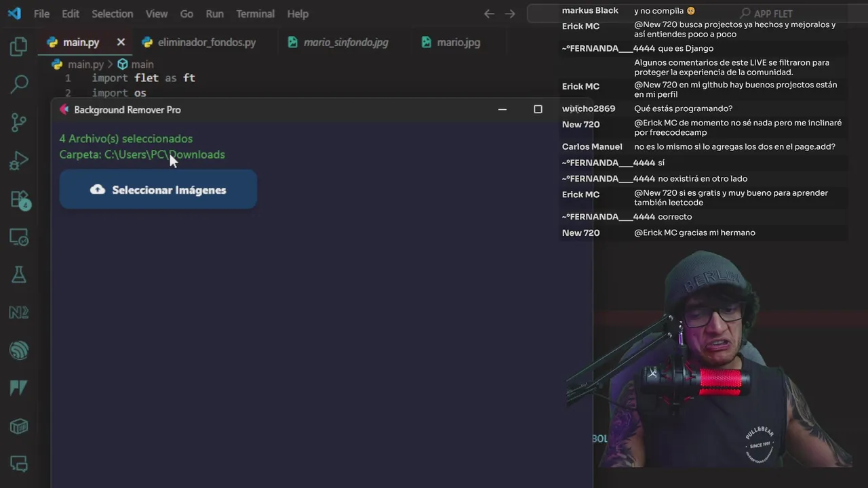
Task: Click the '4 Archivo(s) seleccionados' text
Action: (126, 139)
